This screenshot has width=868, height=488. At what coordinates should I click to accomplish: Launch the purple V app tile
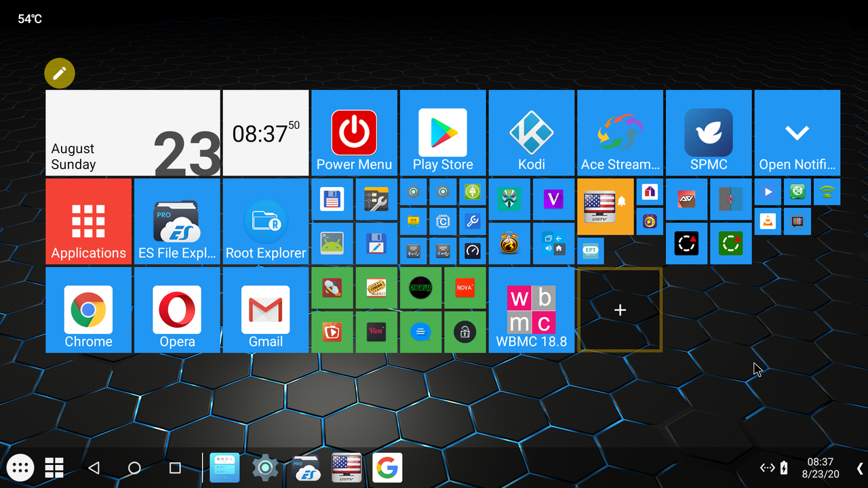click(554, 199)
